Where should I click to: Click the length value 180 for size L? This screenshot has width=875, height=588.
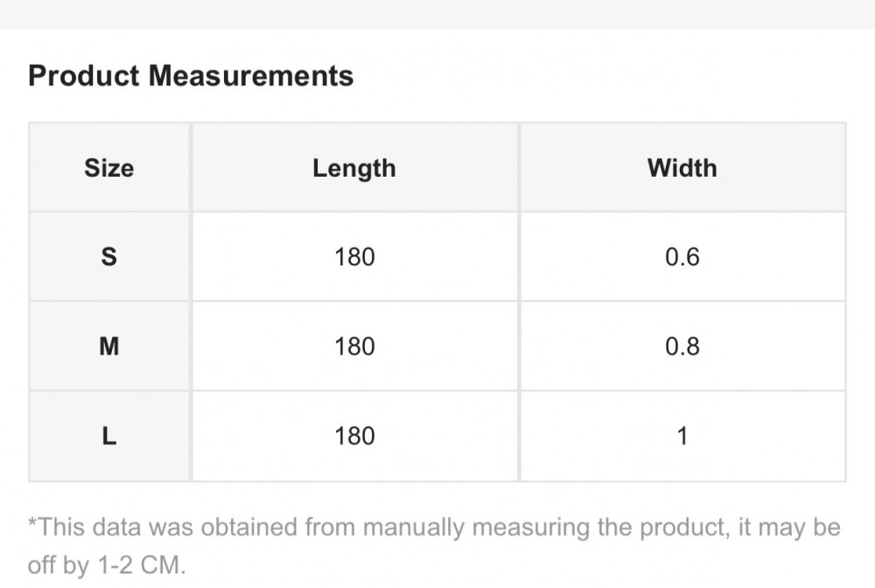(x=354, y=436)
